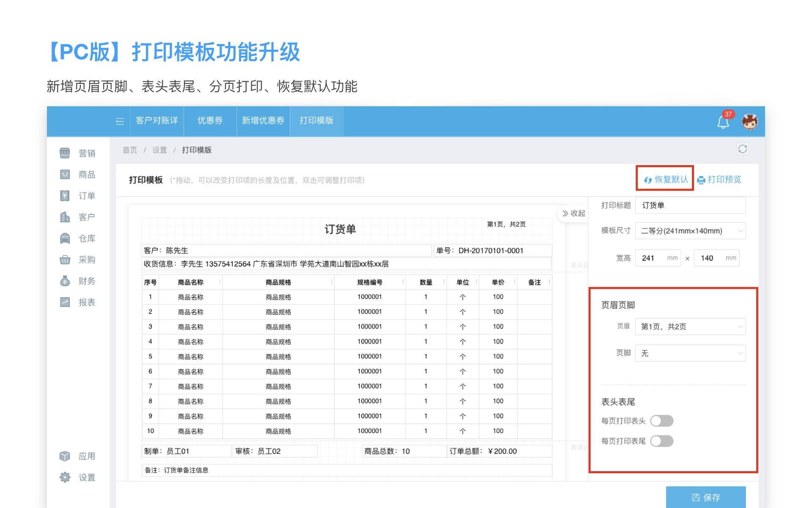
Task: Open the 页眉 header dropdown
Action: [x=690, y=326]
